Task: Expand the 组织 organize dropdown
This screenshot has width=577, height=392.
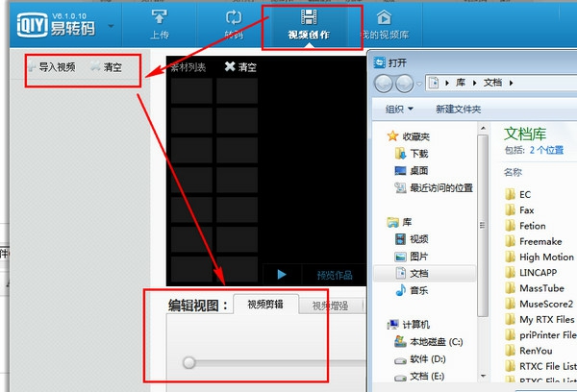Action: (399, 109)
